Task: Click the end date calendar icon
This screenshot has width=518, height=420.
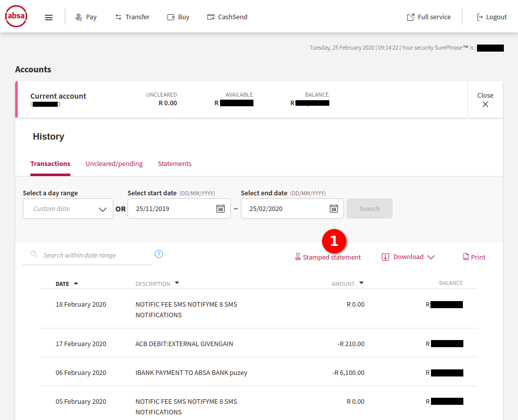Action: [333, 208]
